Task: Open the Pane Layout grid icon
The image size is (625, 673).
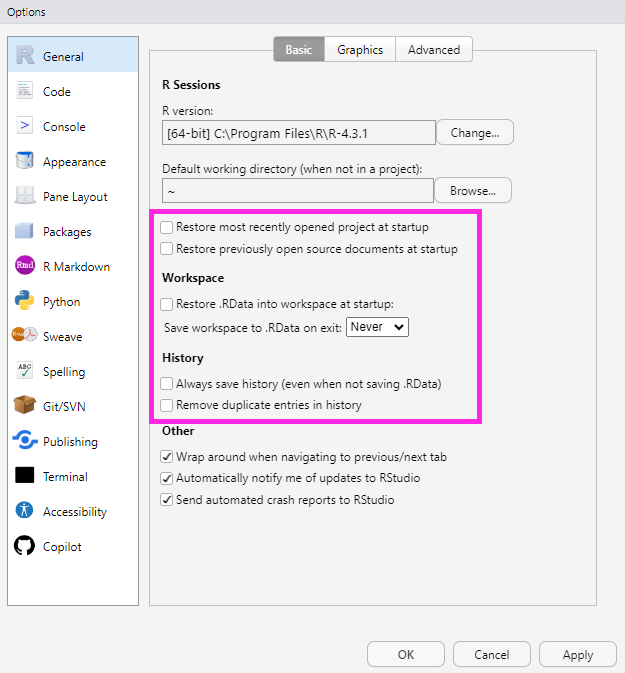Action: pyautogui.click(x=24, y=195)
